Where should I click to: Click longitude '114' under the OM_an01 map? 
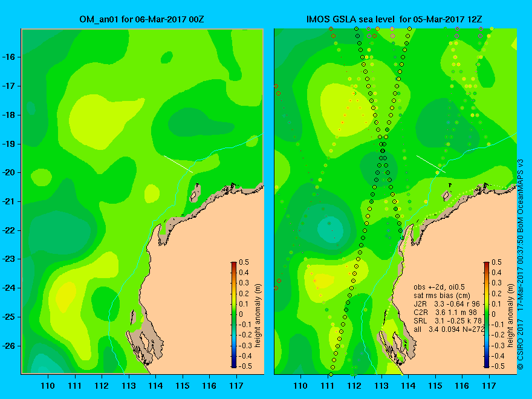[x=155, y=386]
